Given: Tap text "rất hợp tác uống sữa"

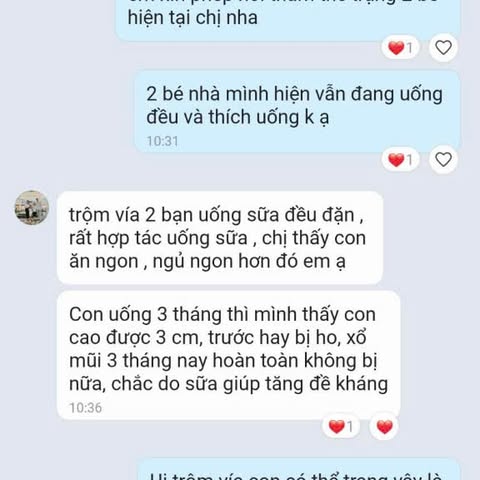Looking at the screenshot, I should point(158,239).
